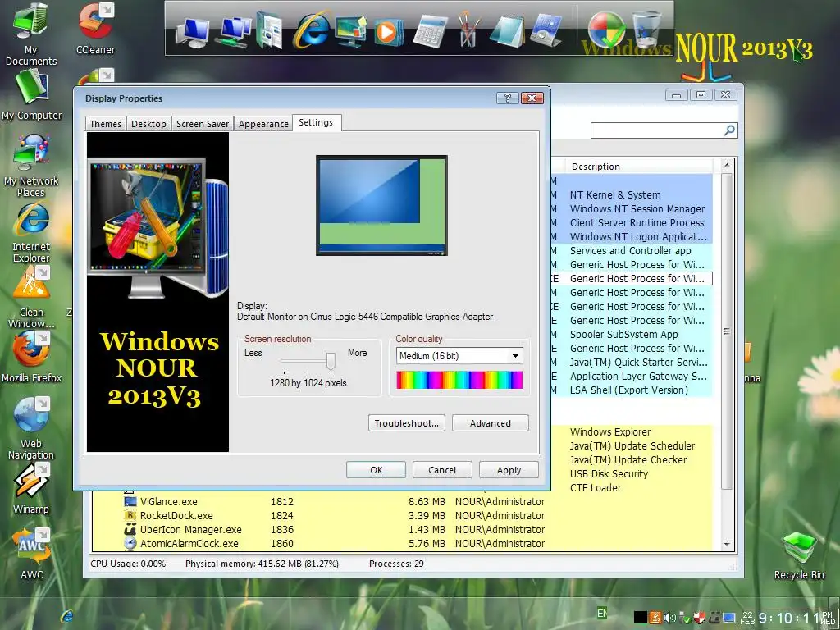Click the red shield security tray icon
The image size is (840, 630).
699,618
